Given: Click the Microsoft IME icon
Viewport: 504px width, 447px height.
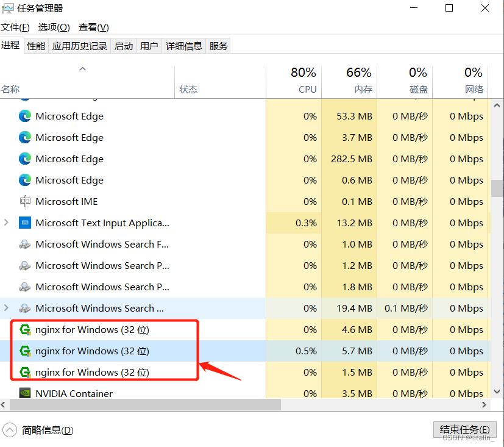Looking at the screenshot, I should (x=25, y=202).
